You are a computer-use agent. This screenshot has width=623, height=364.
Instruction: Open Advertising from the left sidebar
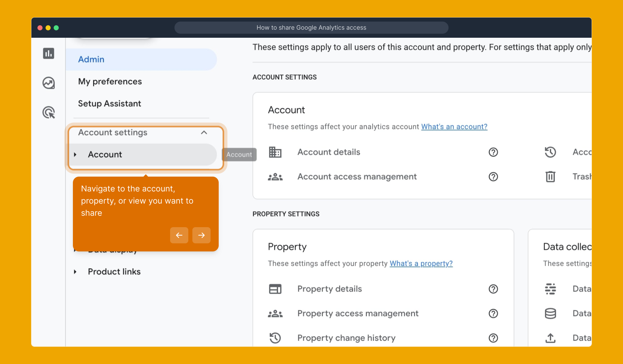click(48, 112)
